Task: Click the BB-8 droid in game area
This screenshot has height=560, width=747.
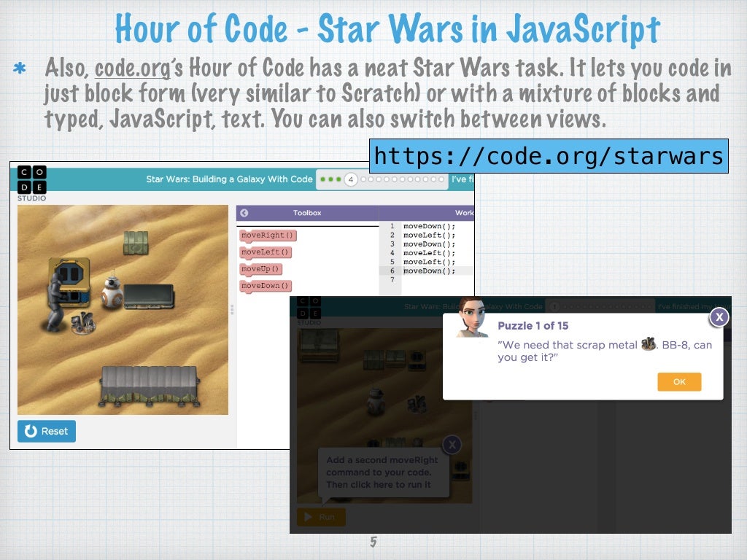Action: [112, 290]
